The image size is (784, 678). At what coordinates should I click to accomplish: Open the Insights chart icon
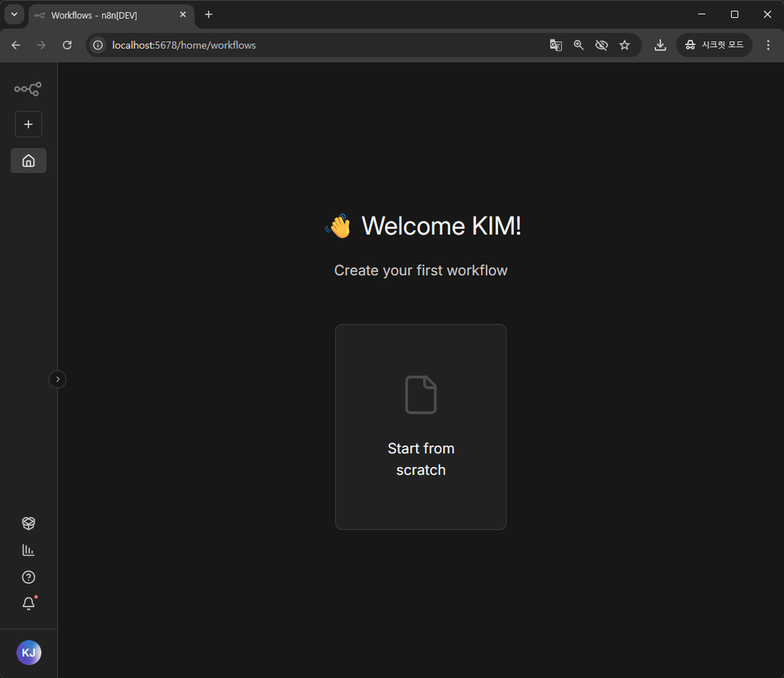tap(29, 550)
